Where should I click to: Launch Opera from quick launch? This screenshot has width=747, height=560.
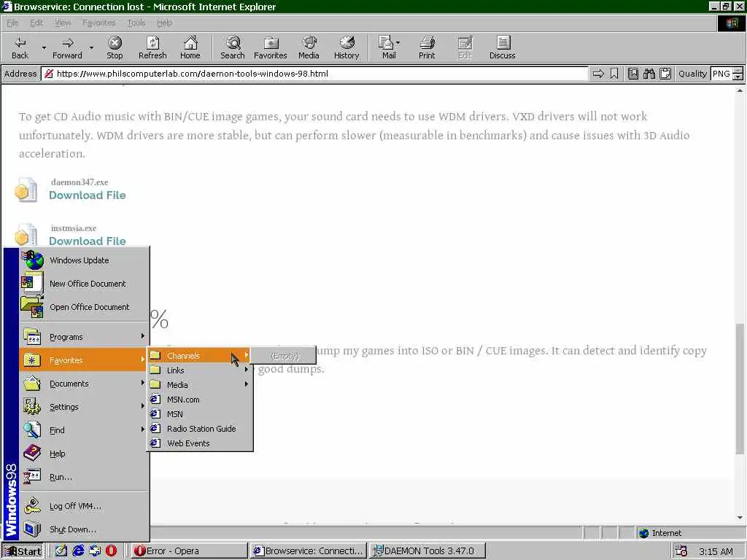coord(111,551)
